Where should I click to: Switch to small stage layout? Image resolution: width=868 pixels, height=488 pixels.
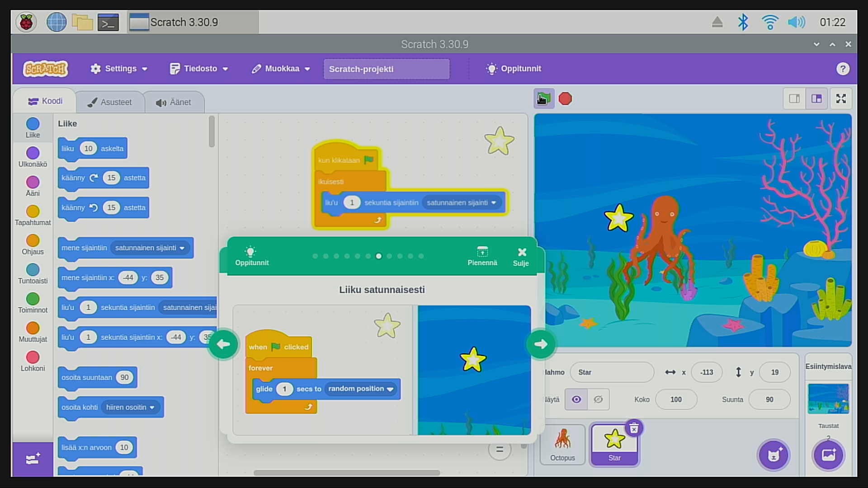coord(794,99)
